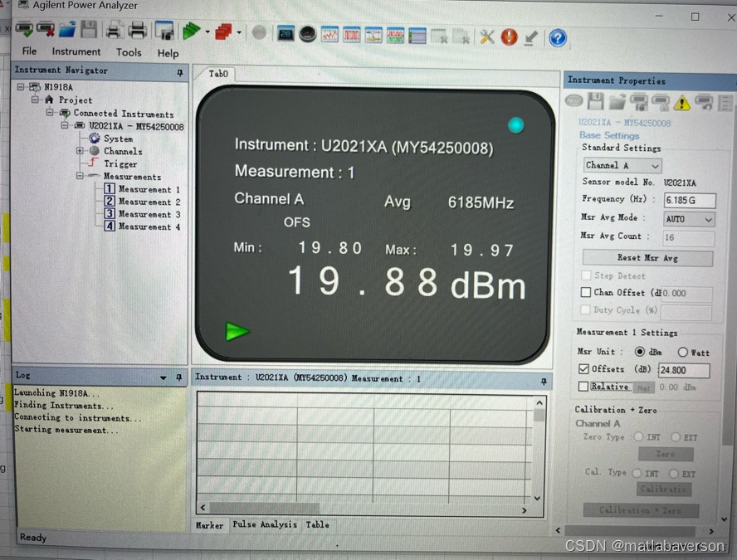The width and height of the screenshot is (737, 560).
Task: Select the strip chart view icon
Action: (x=330, y=35)
